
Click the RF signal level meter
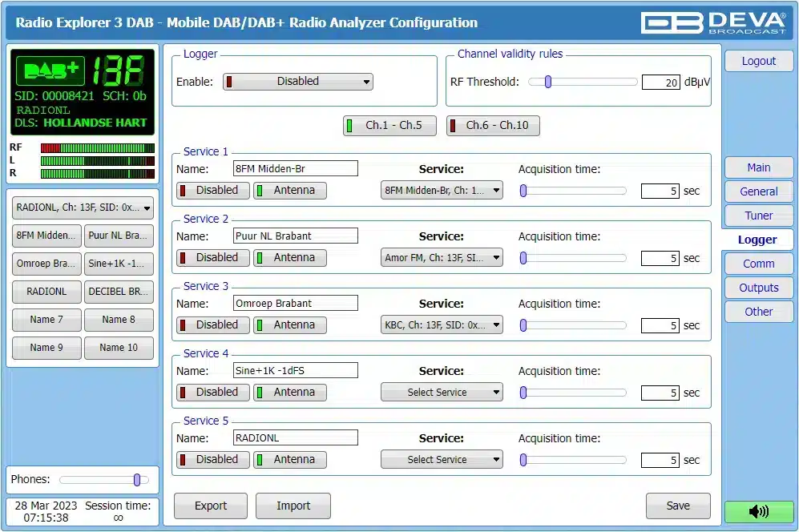[97, 148]
